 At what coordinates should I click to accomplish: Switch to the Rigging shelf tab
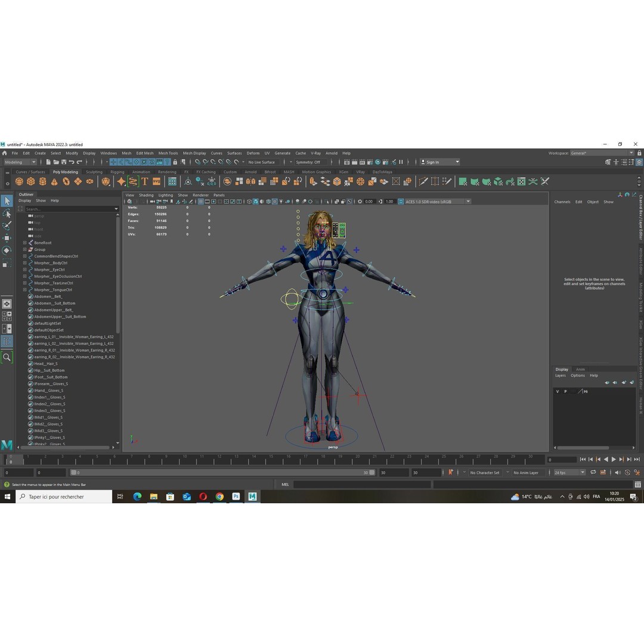117,172
